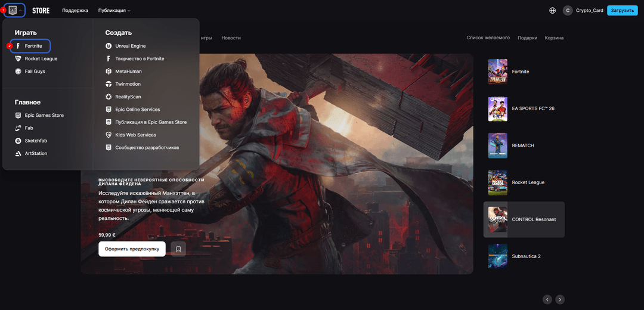
Task: Open the Корзина link
Action: (554, 38)
